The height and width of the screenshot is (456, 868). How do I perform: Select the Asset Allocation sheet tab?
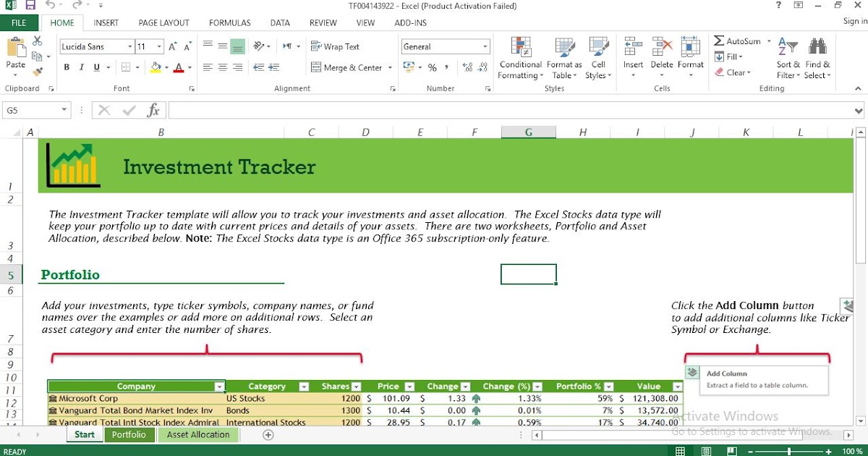pyautogui.click(x=198, y=434)
